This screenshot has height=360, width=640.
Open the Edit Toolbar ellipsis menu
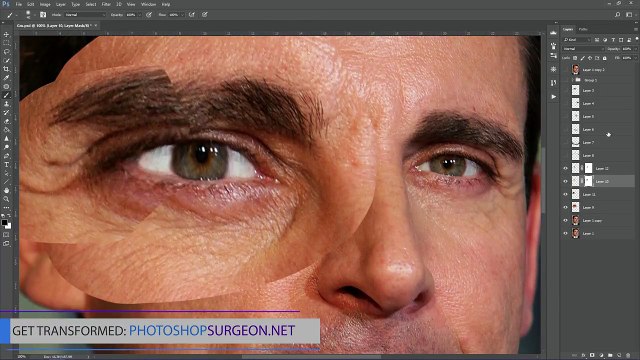click(x=7, y=208)
